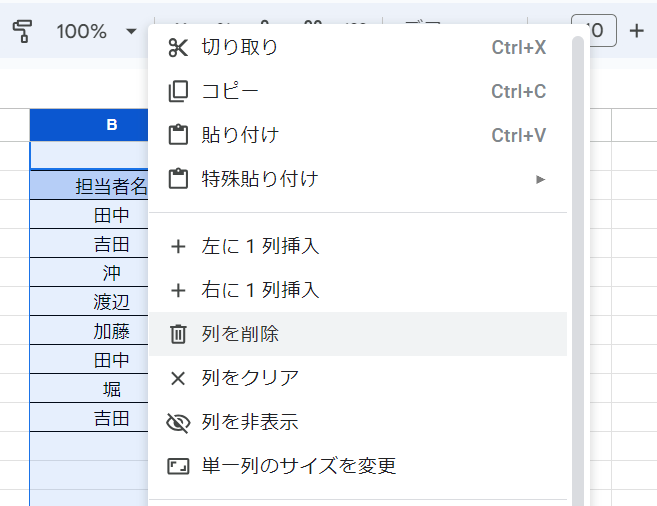Choose 切り取り from the context menu
This screenshot has width=657, height=506.
pyautogui.click(x=358, y=47)
